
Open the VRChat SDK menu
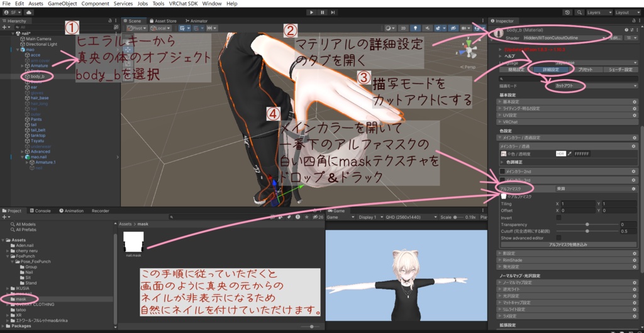[184, 3]
